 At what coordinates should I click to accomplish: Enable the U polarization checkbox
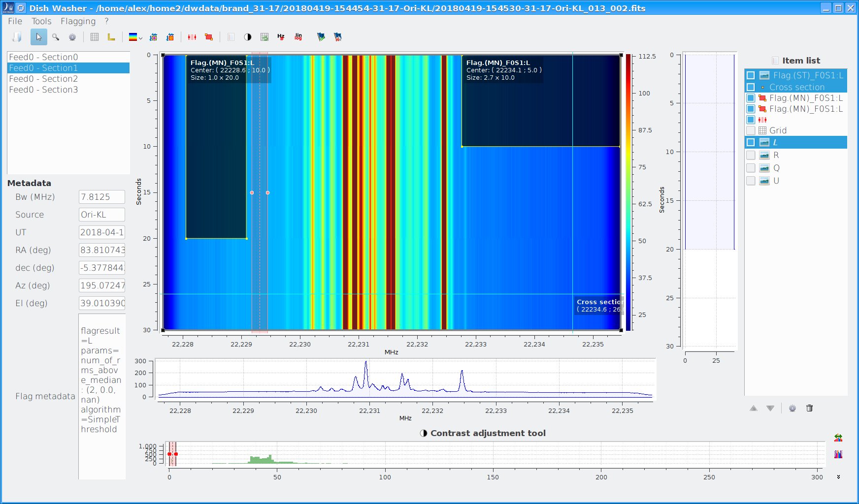[751, 181]
